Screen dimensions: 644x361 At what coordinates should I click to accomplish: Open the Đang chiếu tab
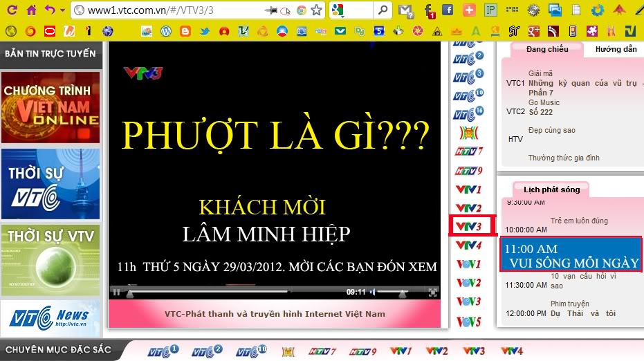pos(547,49)
